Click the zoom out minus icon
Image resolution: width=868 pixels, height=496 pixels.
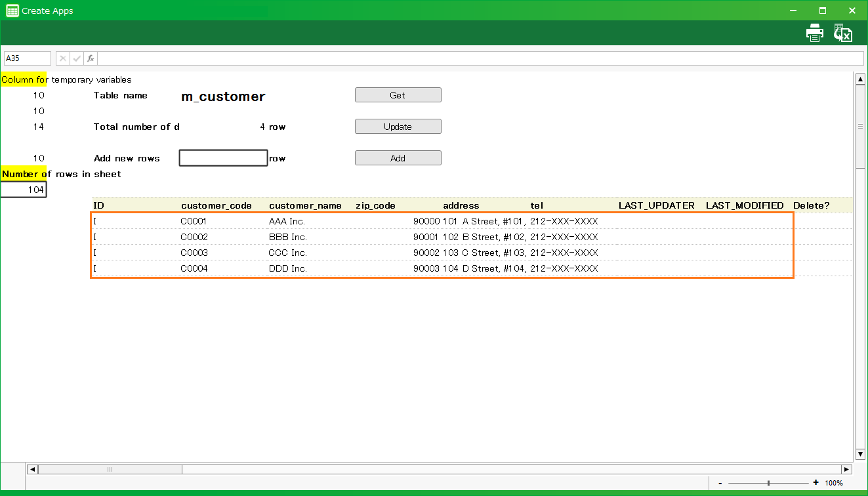[720, 483]
